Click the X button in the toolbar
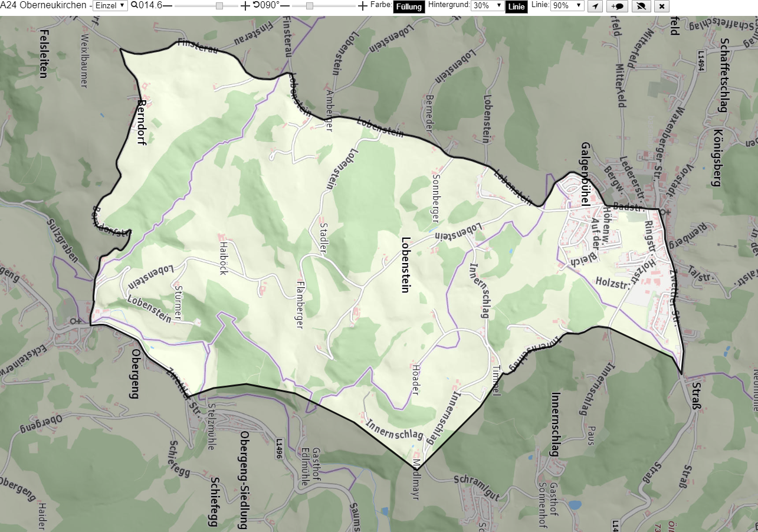The width and height of the screenshot is (758, 532). 662,6
